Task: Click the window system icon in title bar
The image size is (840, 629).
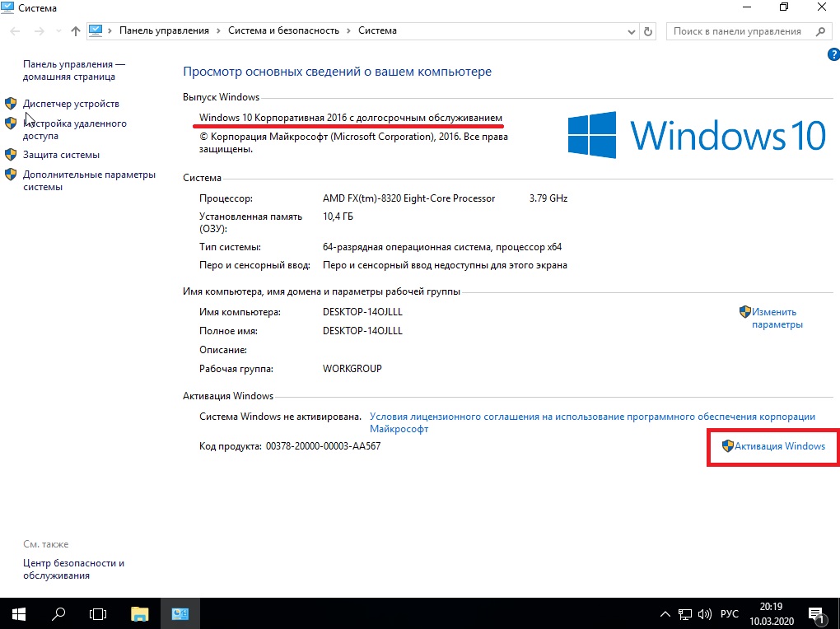Action: click(8, 8)
